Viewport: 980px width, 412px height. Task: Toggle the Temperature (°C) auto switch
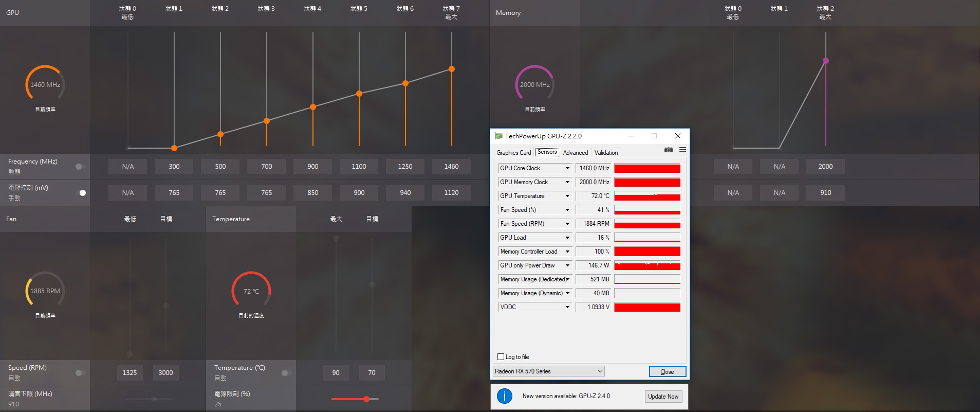click(287, 373)
